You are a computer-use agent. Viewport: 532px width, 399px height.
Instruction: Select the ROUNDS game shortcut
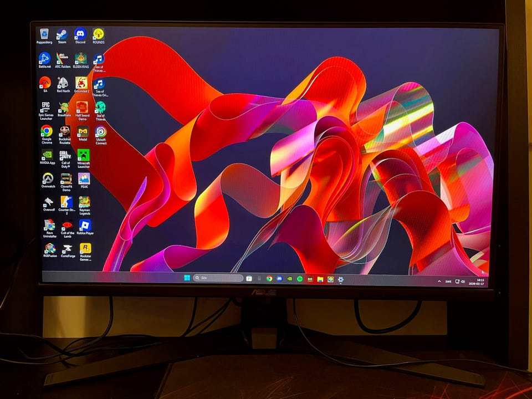[x=99, y=36]
